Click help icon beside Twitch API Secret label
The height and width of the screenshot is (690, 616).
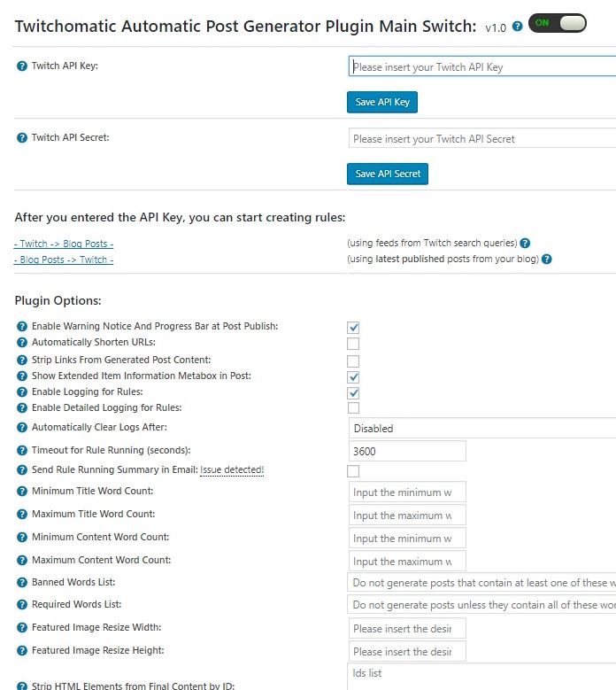(x=21, y=138)
